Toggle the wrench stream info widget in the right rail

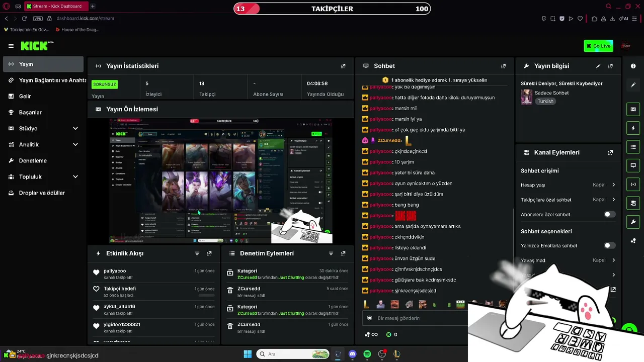pyautogui.click(x=633, y=222)
